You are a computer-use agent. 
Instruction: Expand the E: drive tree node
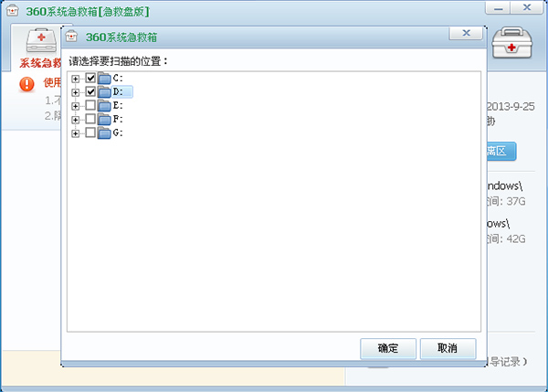click(75, 106)
